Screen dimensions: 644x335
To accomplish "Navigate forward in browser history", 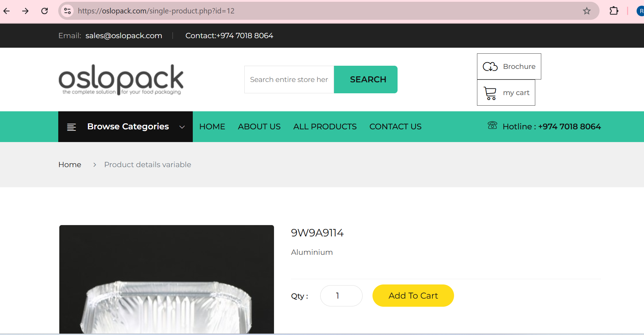I will point(25,11).
